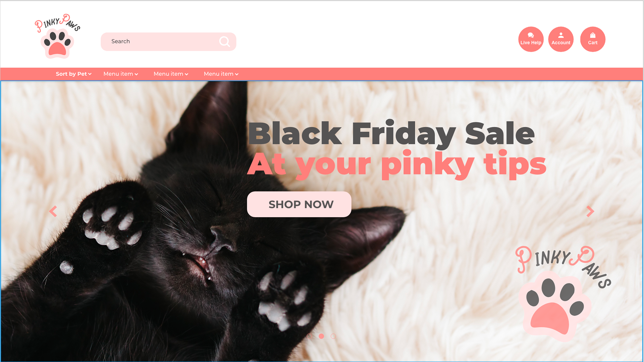Click the Sort by Pet label
This screenshot has height=362, width=644.
[71, 74]
